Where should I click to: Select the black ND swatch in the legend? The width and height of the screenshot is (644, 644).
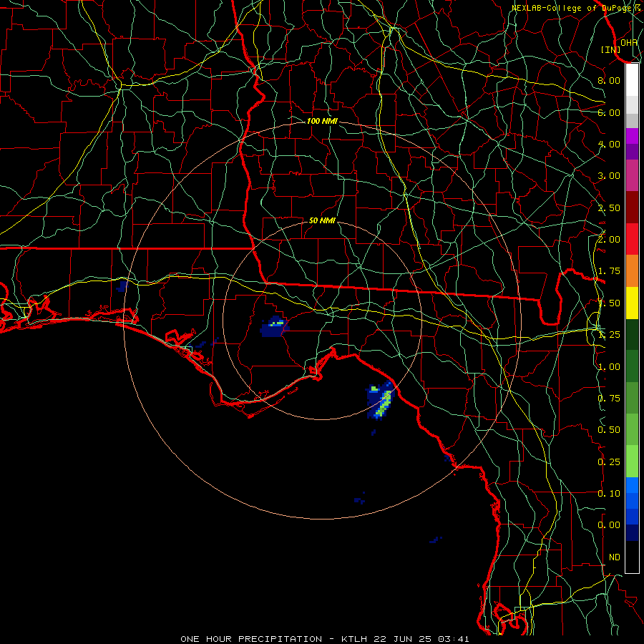632,557
